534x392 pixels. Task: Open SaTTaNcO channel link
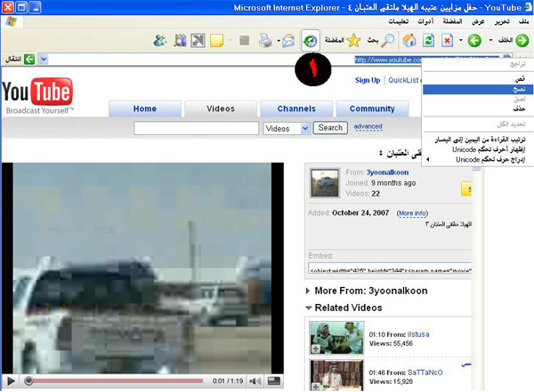click(425, 372)
